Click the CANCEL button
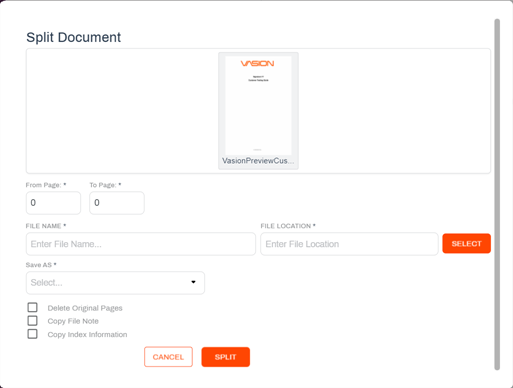 (168, 357)
